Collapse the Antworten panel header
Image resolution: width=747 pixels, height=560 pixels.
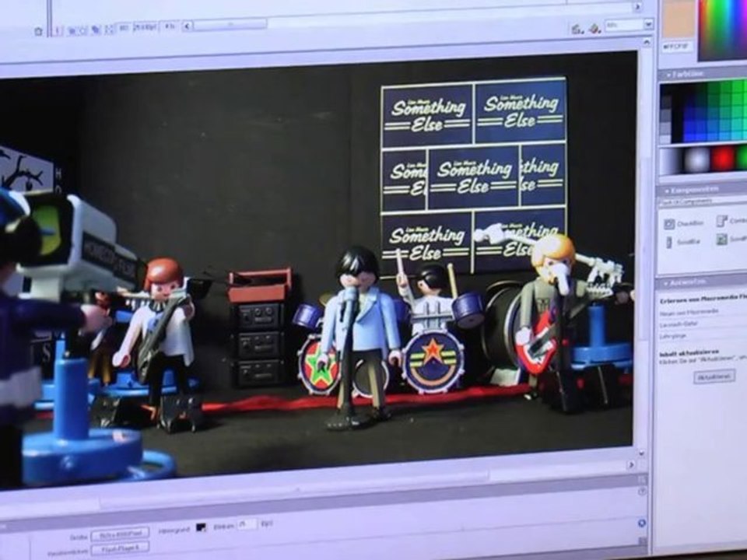click(702, 283)
